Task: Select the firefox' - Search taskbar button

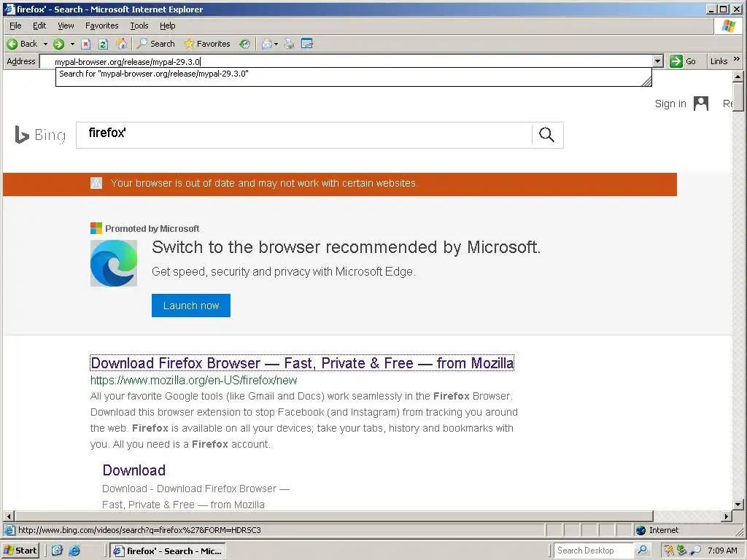Action: pyautogui.click(x=167, y=551)
